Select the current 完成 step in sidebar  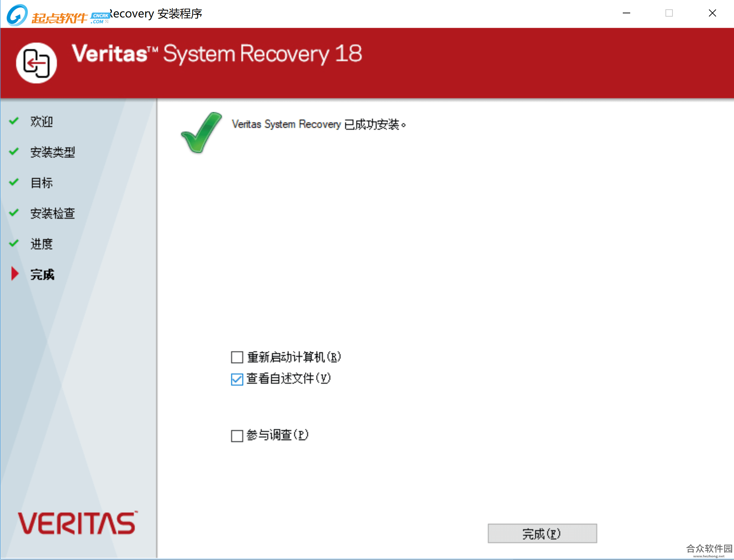(x=42, y=274)
